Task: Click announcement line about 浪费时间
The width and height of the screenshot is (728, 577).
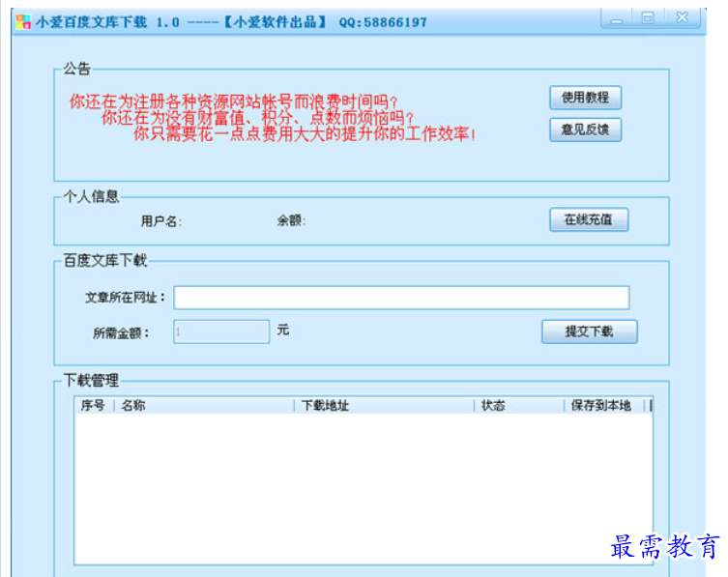Action: pos(234,101)
